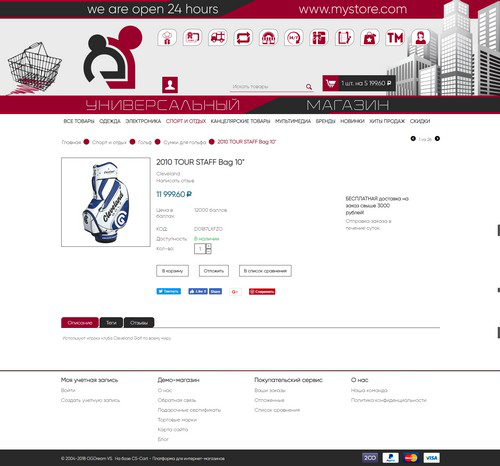Open the storefront awning icon
The height and width of the screenshot is (466, 500).
tap(268, 38)
